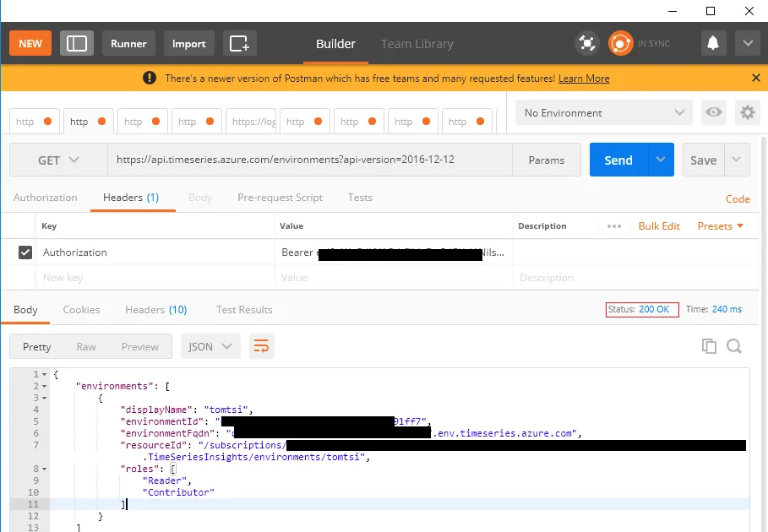The height and width of the screenshot is (532, 768).
Task: Collapse the object on line 3
Action: 44,398
